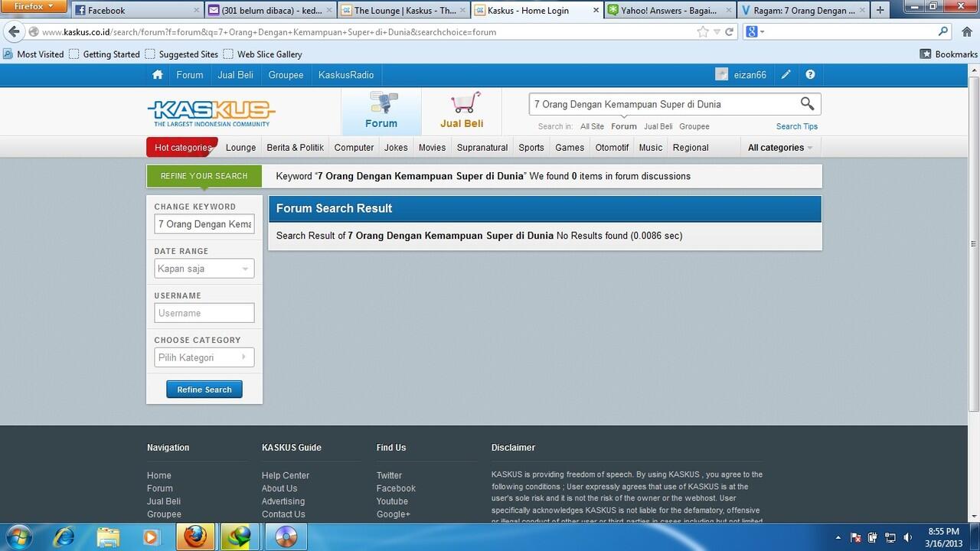The image size is (980, 551).
Task: Open the Supranatural category
Action: click(x=482, y=148)
